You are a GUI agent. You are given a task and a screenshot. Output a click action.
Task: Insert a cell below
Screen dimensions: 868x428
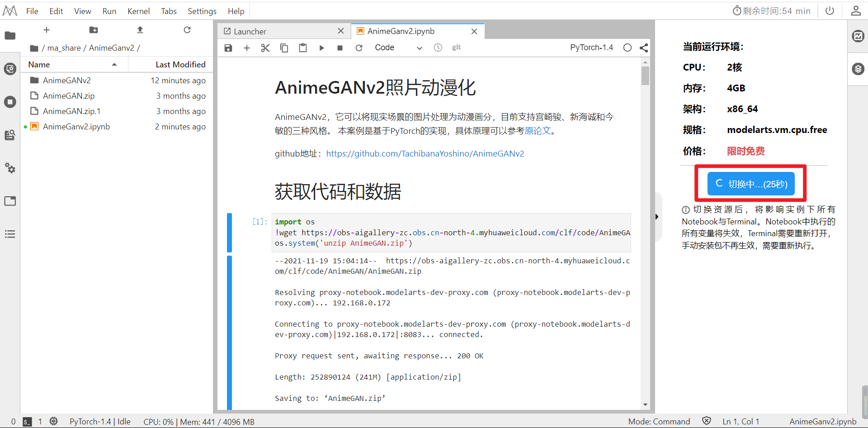click(247, 48)
